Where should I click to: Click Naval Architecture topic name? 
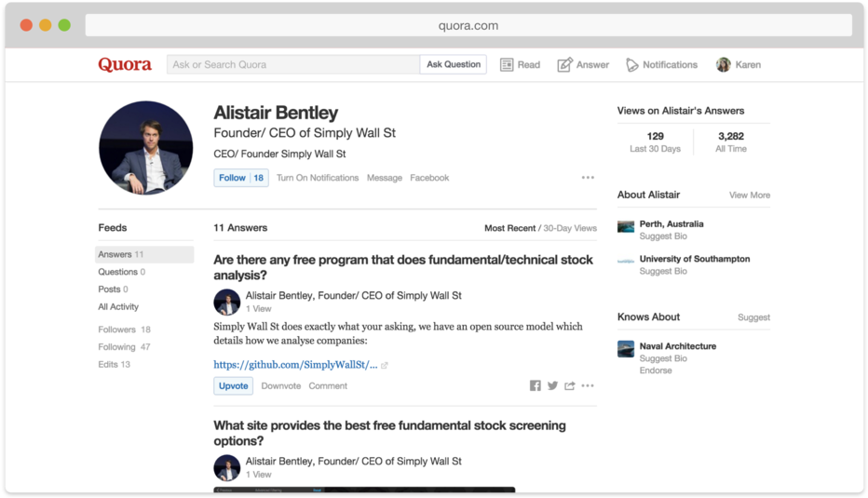[678, 346]
